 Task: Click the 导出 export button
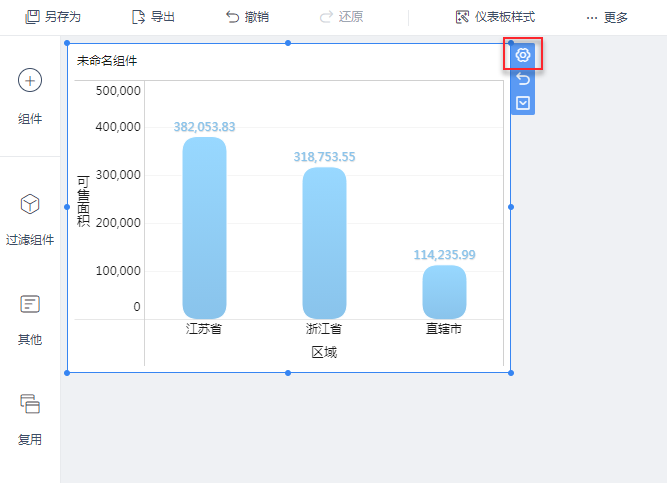pos(154,17)
